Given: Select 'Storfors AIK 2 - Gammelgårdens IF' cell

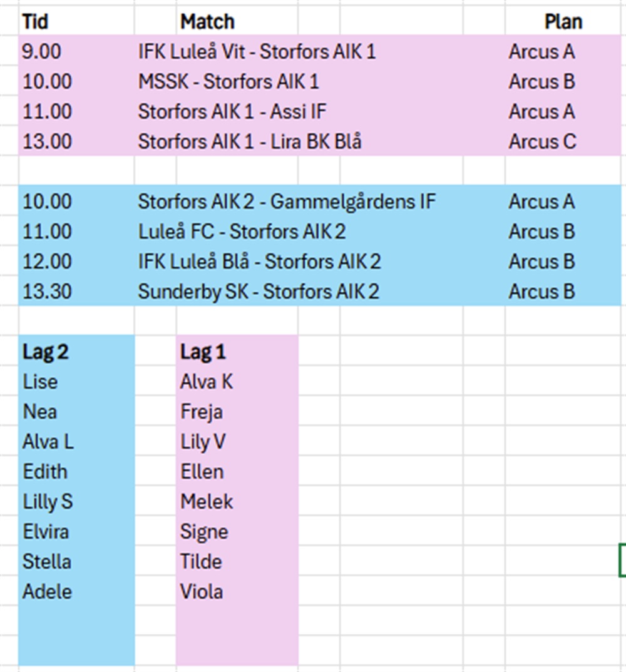Looking at the screenshot, I should point(287,201).
